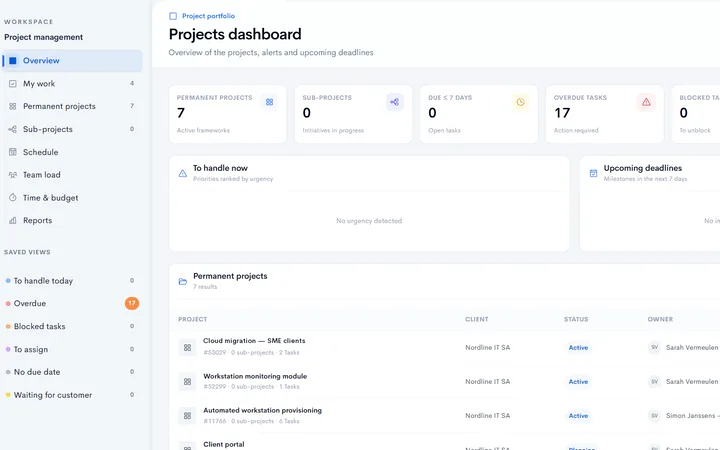The height and width of the screenshot is (450, 720).
Task: Click the Project portfolio breadcrumb link
Action: pyautogui.click(x=208, y=16)
